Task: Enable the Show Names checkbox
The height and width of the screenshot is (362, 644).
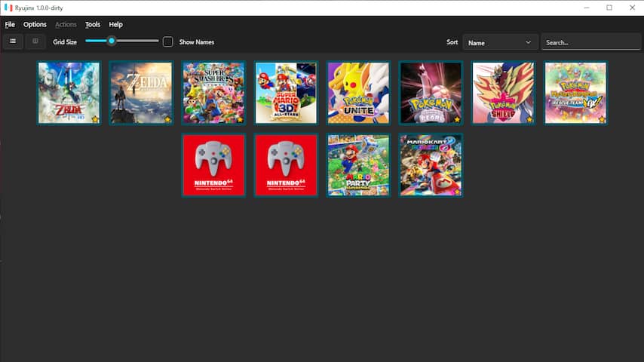Action: pos(167,41)
